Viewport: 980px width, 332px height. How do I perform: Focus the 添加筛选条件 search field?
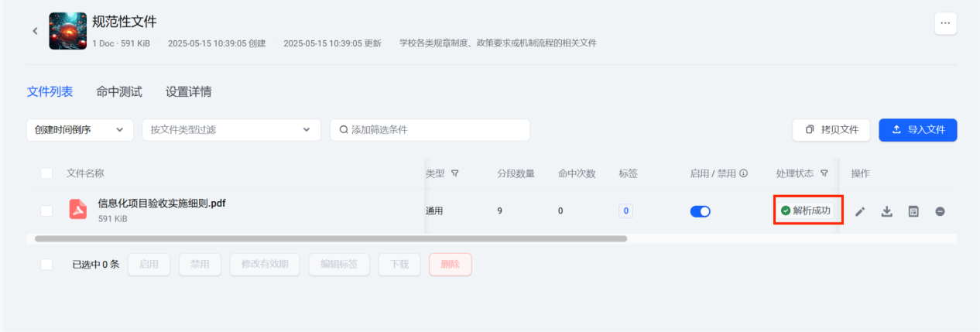[x=430, y=130]
